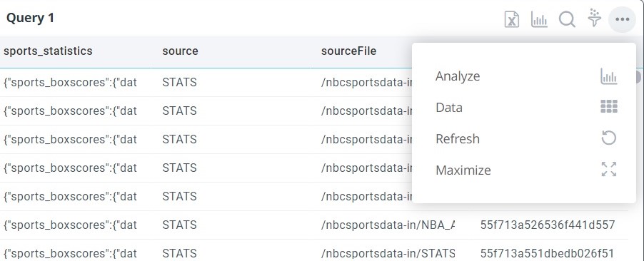Screen dimensions: 644x261
Task: Click sports_boxscores cell in /nbcsportsdata-in/NBA_ row
Action: coord(70,225)
